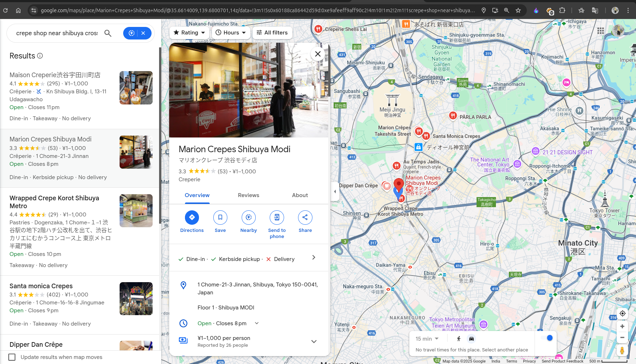Check Update results when map moves
Viewport: 636px width, 364px height.
pyautogui.click(x=12, y=357)
